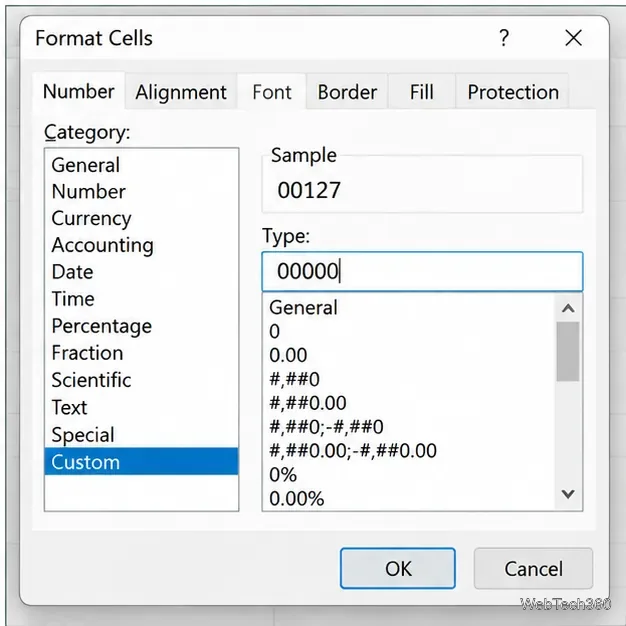Choose the Accounting category

[141, 245]
